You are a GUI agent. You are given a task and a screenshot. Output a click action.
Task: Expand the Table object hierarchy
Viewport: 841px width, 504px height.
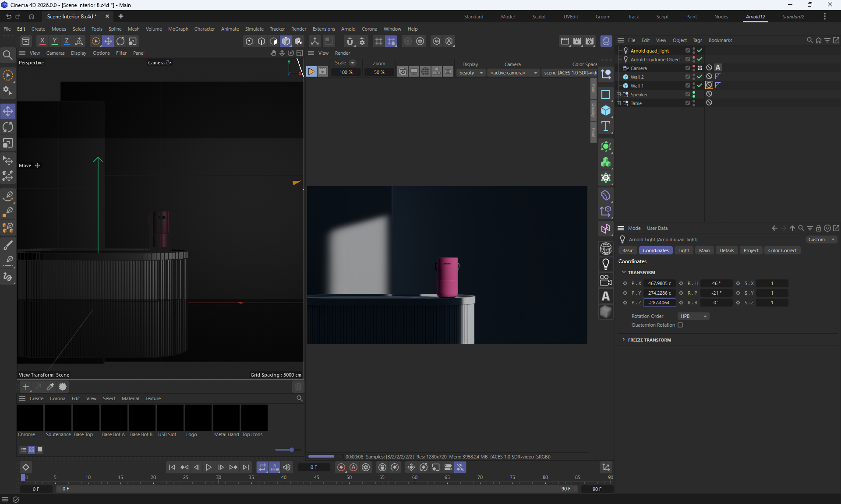[618, 103]
